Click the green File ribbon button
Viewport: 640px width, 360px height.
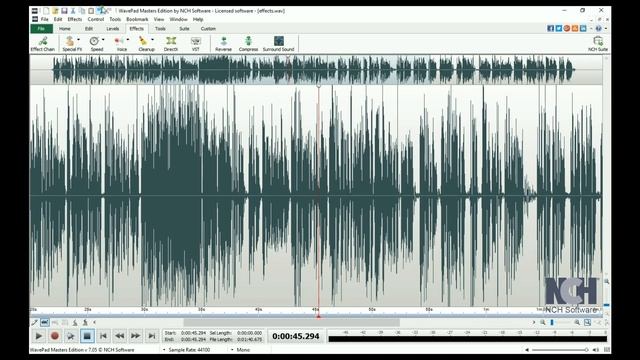41,29
